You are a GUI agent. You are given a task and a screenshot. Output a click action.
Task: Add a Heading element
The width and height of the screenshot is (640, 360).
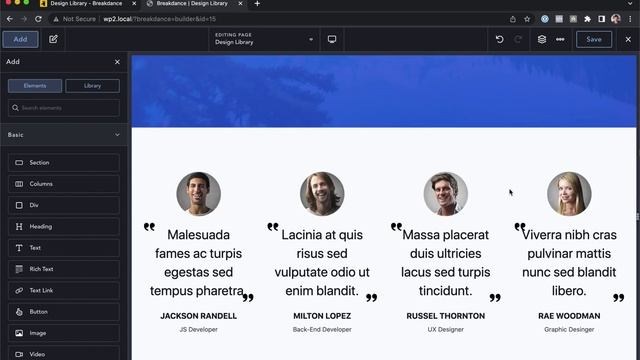64,226
